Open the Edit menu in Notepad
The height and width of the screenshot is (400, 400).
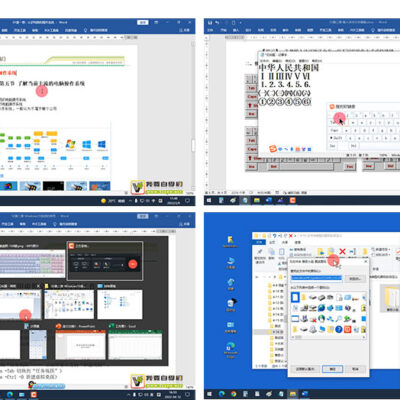[277, 61]
